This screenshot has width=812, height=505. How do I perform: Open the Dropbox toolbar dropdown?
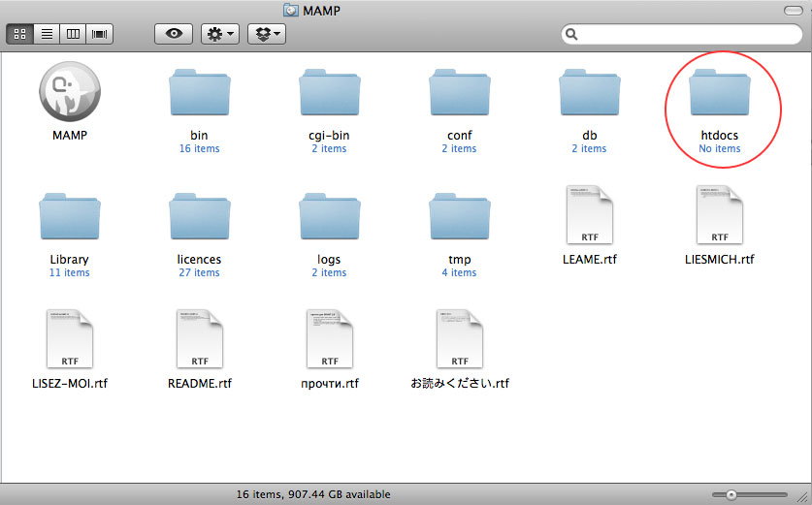(266, 34)
